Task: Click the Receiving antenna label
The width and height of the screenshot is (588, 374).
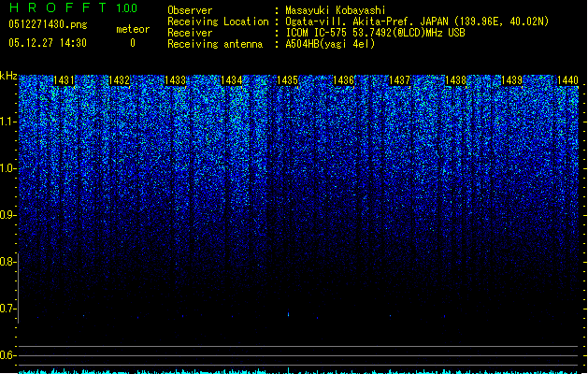Action: point(215,44)
